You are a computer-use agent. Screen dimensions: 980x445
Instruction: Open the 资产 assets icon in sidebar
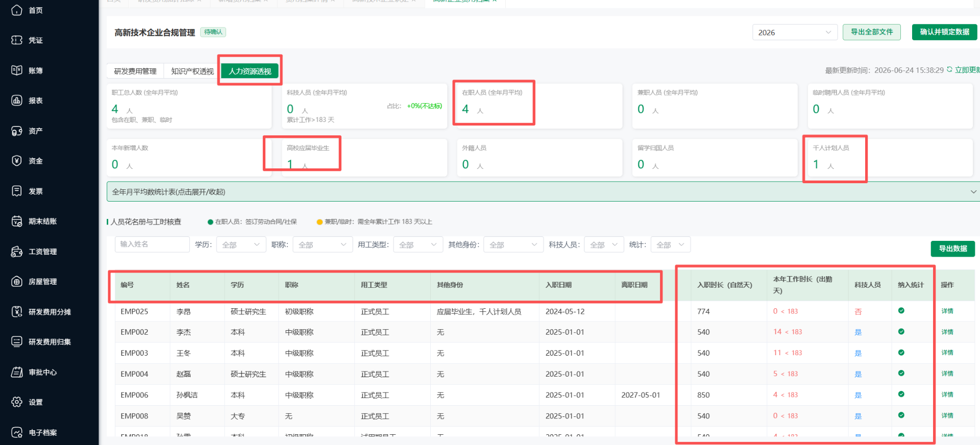(x=17, y=131)
